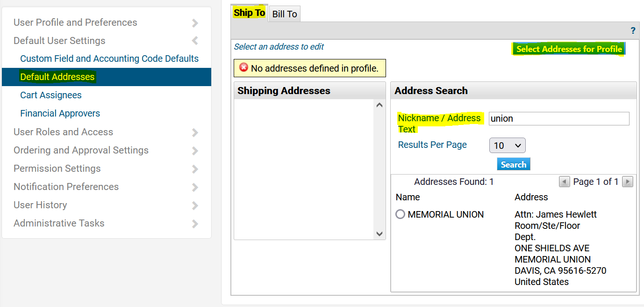Click the 'Page 1 of 1' indicator
Image resolution: width=644 pixels, height=307 pixels.
pos(596,182)
